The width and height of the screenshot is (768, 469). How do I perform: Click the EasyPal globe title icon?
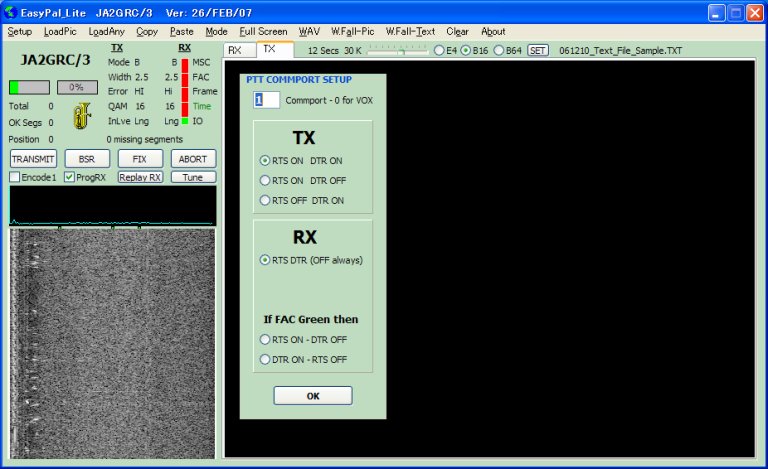[10, 13]
